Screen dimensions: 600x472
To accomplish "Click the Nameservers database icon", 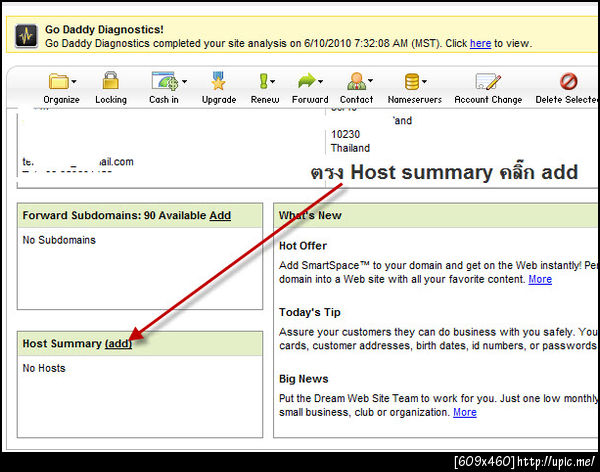I will 412,81.
